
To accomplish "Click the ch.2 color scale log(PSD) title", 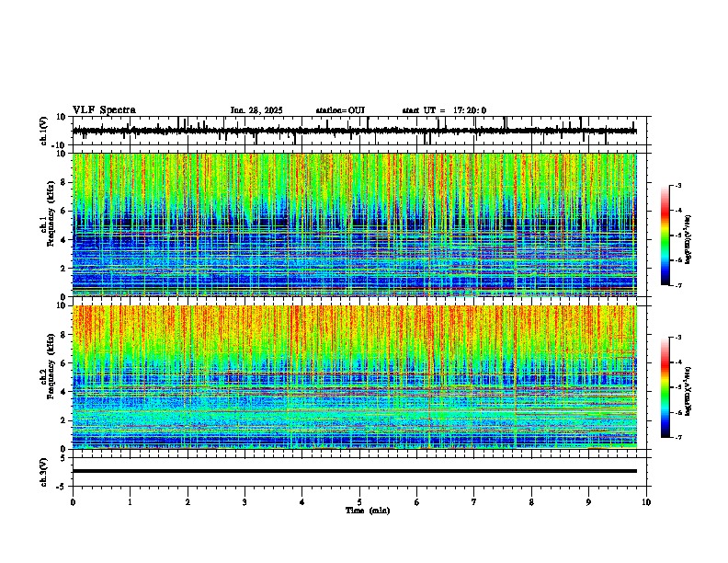I will pos(688,391).
